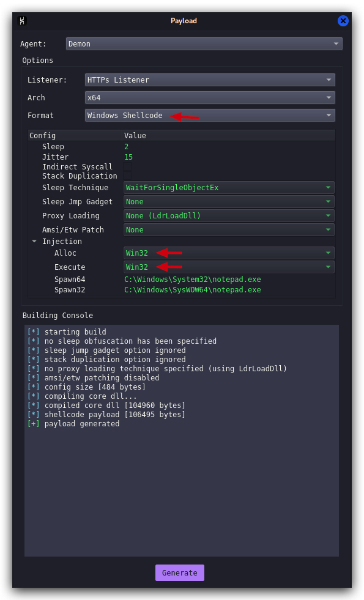Select the Sleep config row label
The height and width of the screenshot is (600, 364).
[x=53, y=147]
